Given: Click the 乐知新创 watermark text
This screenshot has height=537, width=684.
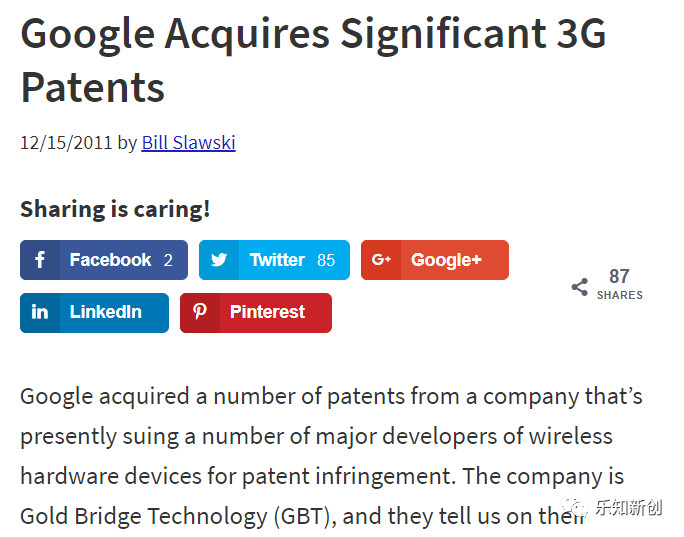Looking at the screenshot, I should pyautogui.click(x=630, y=508).
